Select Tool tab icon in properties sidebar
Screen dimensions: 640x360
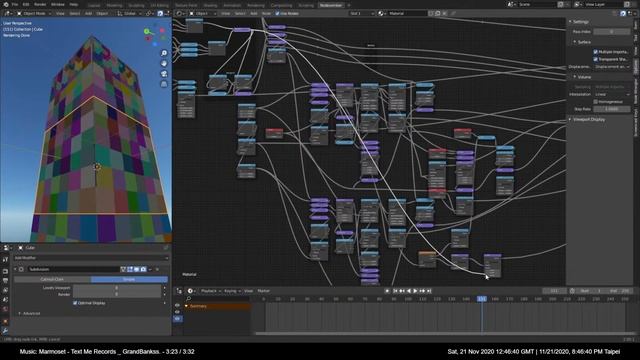[x=5, y=260]
